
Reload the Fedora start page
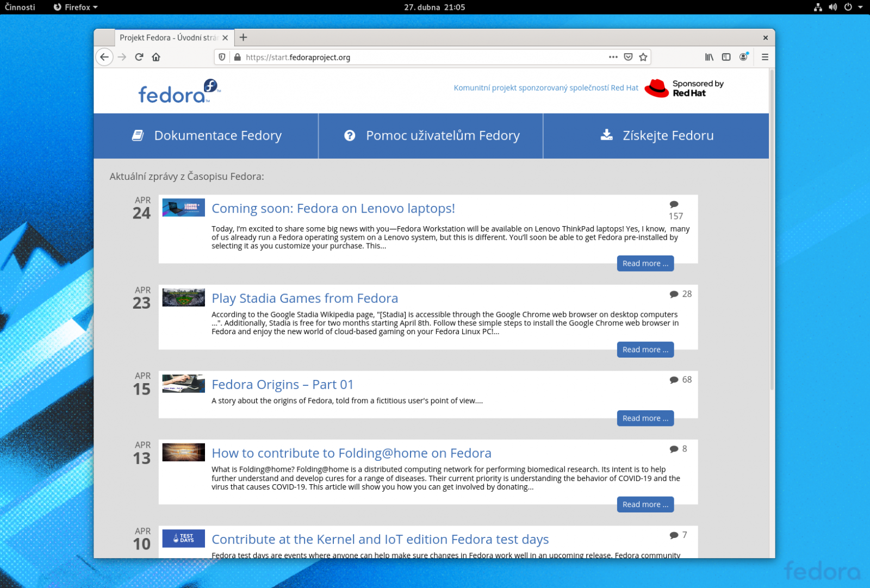[139, 57]
